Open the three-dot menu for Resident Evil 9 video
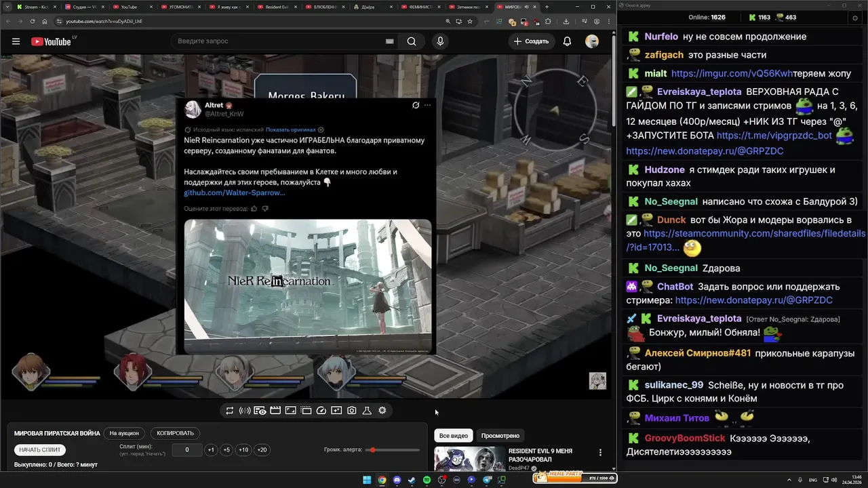This screenshot has width=868, height=488. (x=600, y=453)
